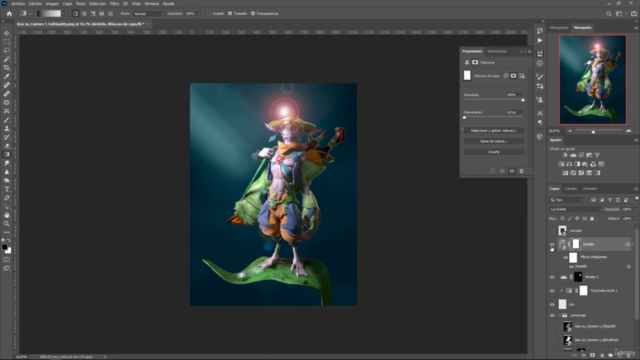Screen dimensions: 640x360
Task: Click Seleccionar y aplicar máscara button
Action: click(x=494, y=131)
